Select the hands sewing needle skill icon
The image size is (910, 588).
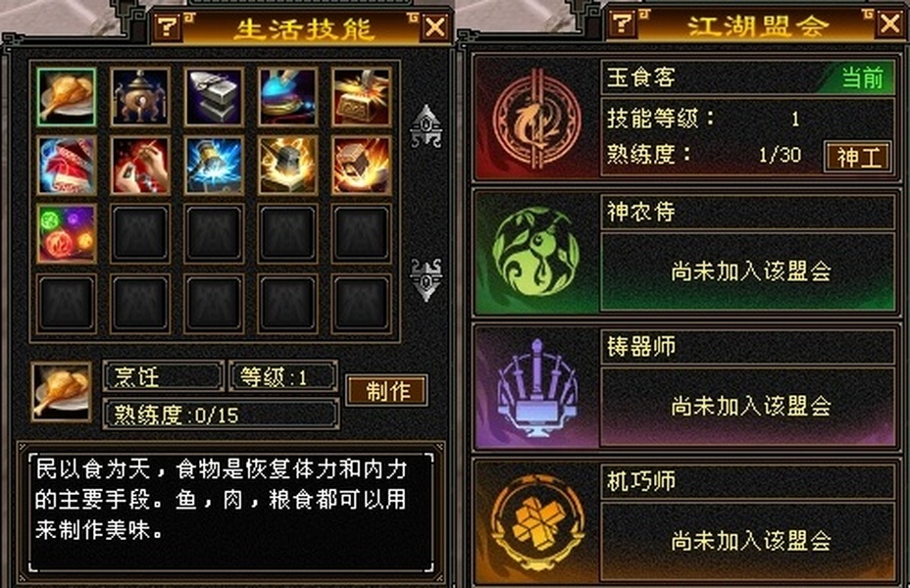point(140,166)
